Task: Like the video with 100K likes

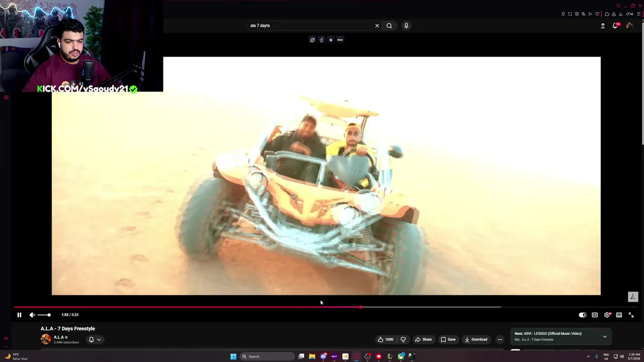Action: 385,339
